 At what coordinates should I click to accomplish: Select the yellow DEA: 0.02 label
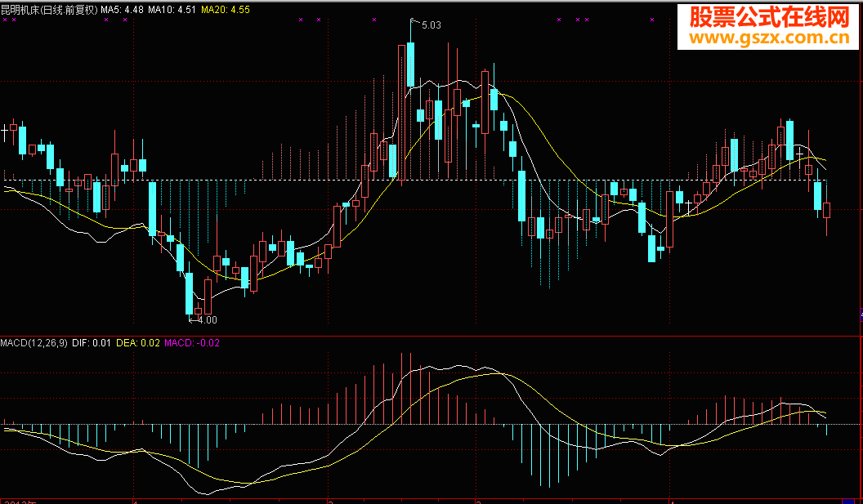137,343
